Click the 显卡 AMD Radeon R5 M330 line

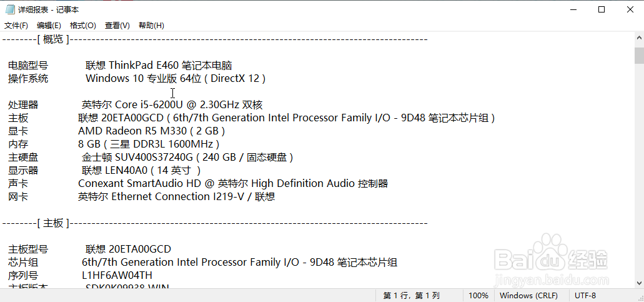click(x=116, y=131)
